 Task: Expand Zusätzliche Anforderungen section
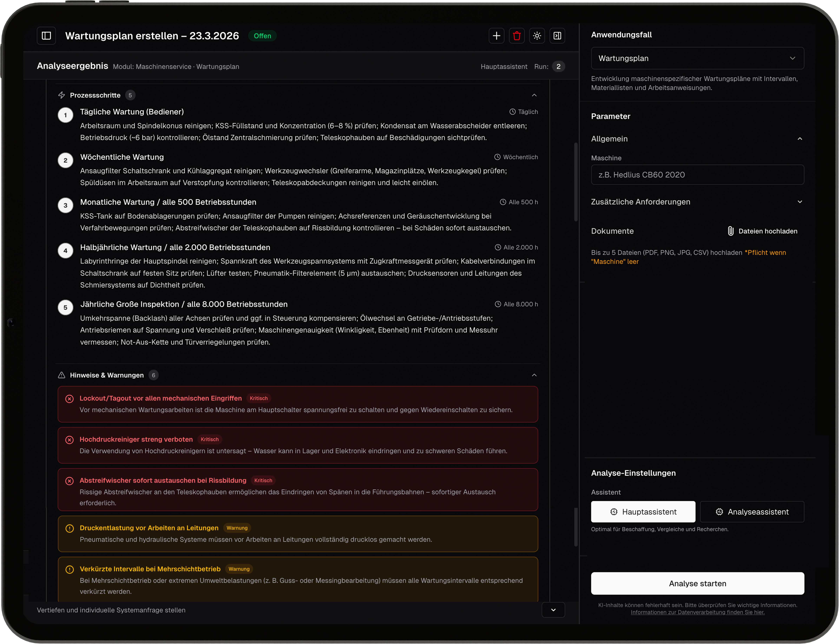pyautogui.click(x=799, y=202)
